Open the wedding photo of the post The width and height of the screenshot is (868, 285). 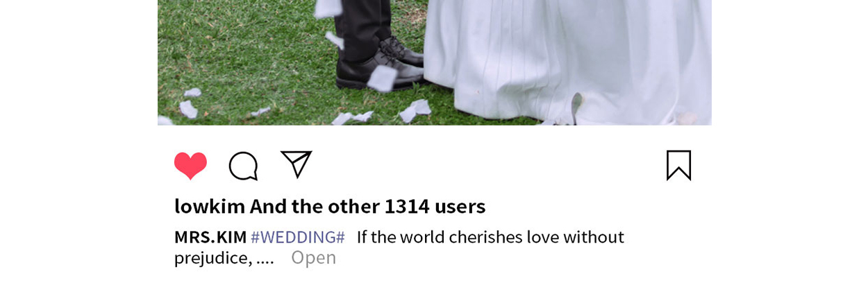tap(435, 62)
